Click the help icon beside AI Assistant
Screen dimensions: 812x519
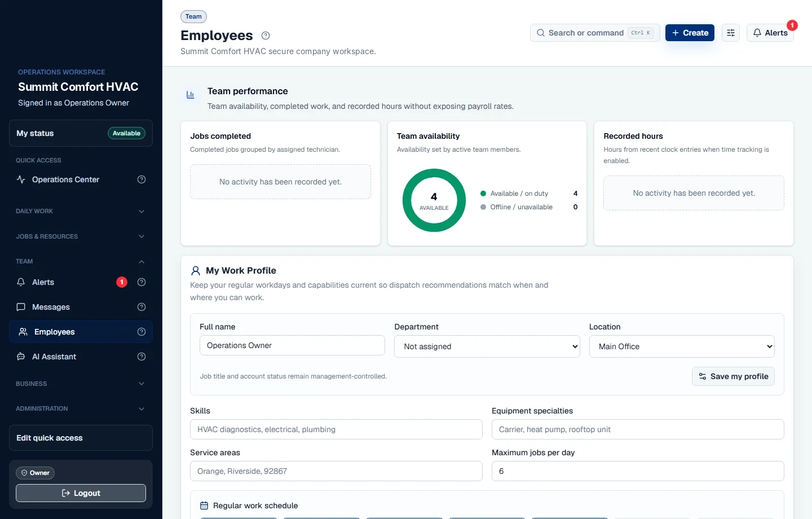(x=142, y=357)
